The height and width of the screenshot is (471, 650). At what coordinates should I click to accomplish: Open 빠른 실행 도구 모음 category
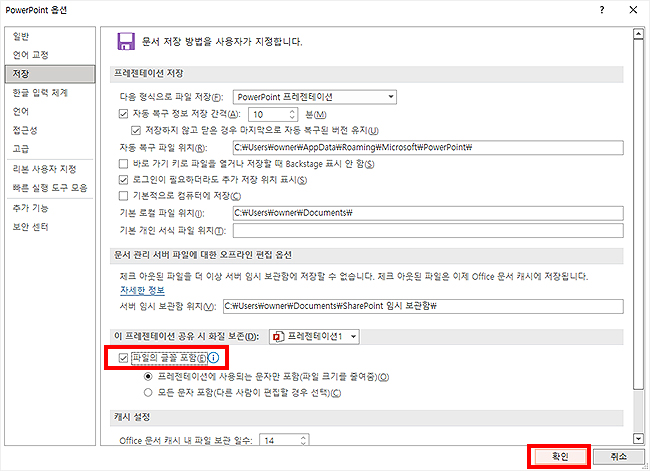[x=50, y=188]
